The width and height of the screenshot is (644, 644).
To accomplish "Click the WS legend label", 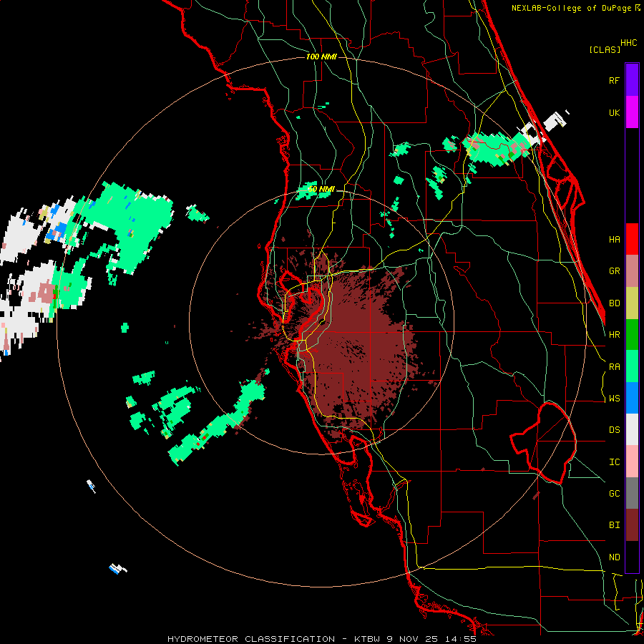I will [614, 399].
